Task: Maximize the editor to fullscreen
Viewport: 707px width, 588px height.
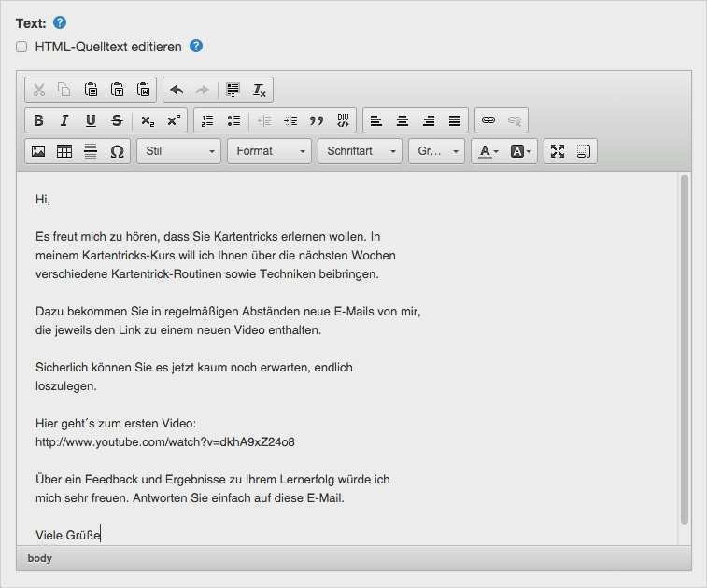Action: [x=558, y=151]
